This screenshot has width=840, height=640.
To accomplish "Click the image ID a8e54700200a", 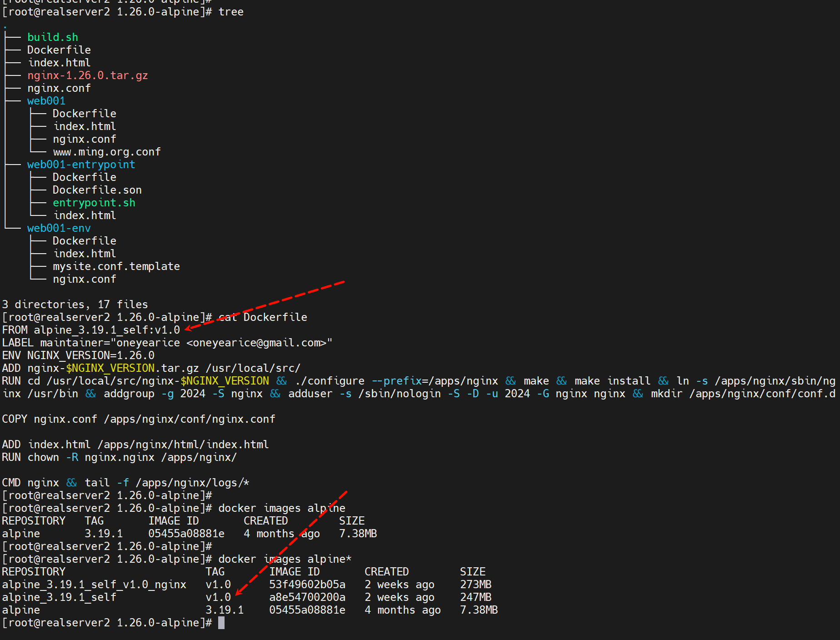I will (x=307, y=597).
